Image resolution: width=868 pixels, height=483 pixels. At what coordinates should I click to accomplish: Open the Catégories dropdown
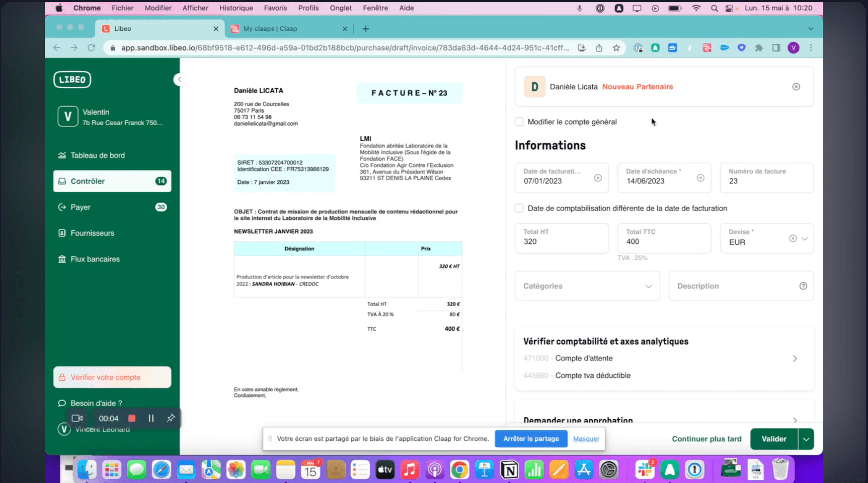tap(587, 286)
